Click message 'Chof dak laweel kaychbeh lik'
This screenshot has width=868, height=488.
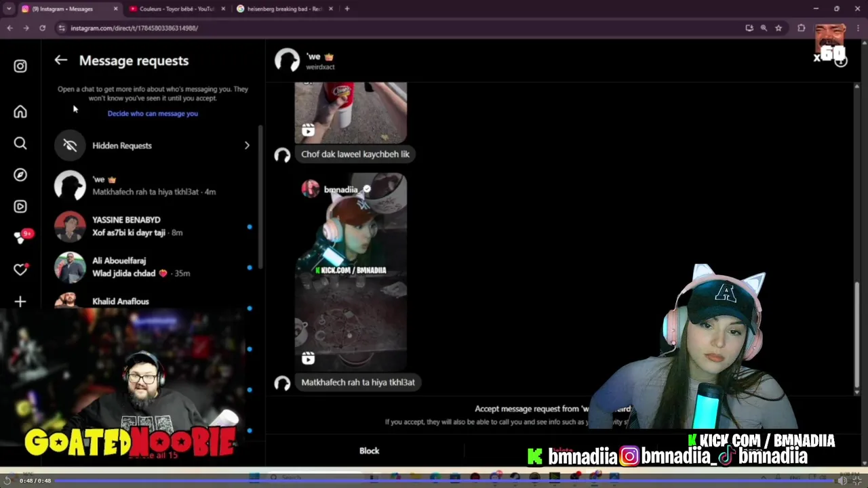click(355, 154)
